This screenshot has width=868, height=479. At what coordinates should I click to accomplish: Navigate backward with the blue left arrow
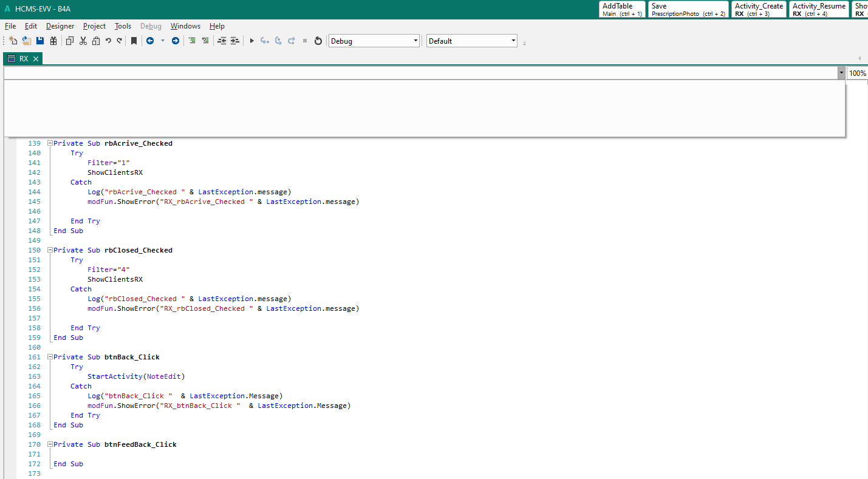coord(150,41)
